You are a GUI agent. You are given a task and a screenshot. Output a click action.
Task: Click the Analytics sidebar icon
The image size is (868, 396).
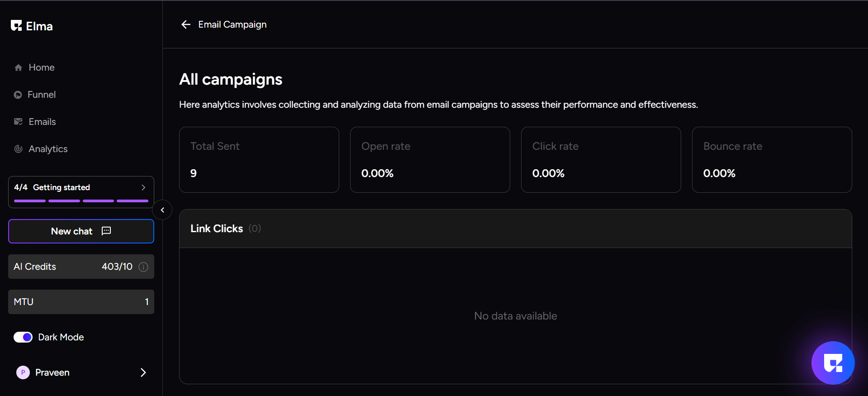[18, 149]
